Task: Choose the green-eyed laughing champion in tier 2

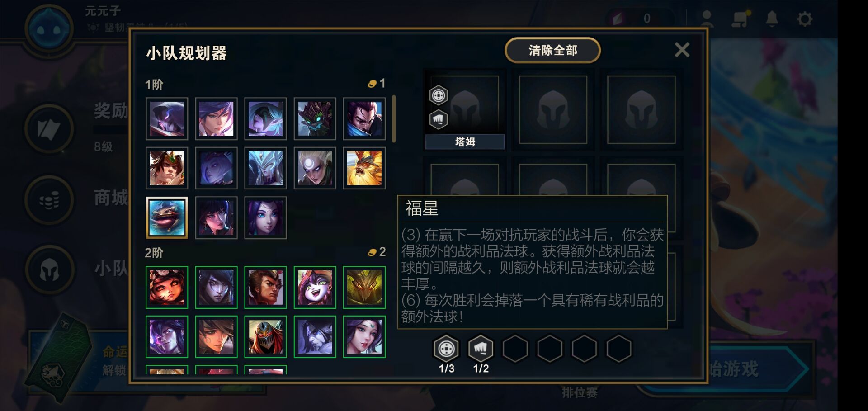Action: tap(315, 288)
